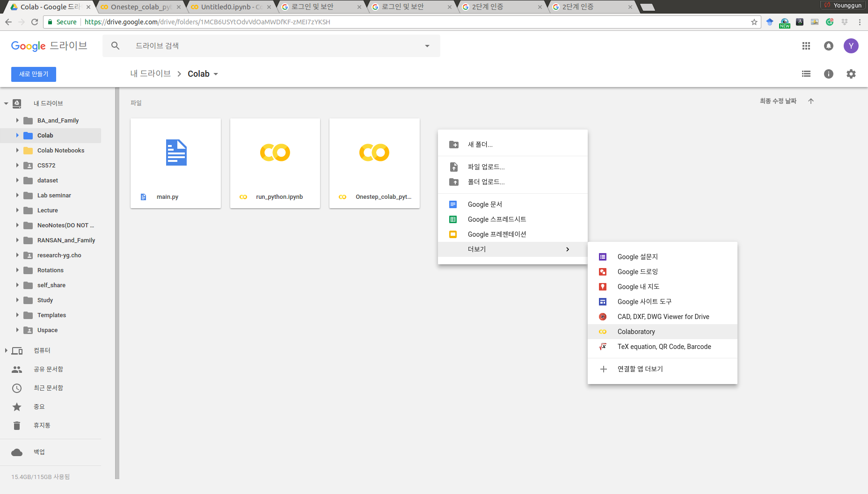Click Google Drawings icon in submenu
This screenshot has height=494, width=868.
(603, 272)
